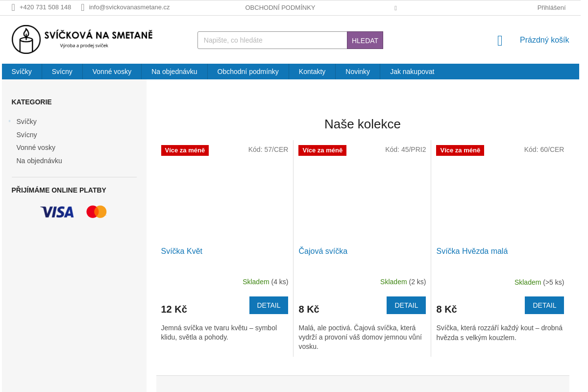Click the envelope icon before the email address
Viewport: 588px width, 392px height.
(83, 7)
